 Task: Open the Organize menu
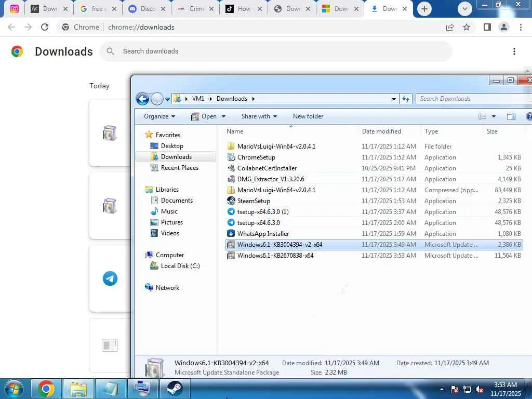(159, 116)
